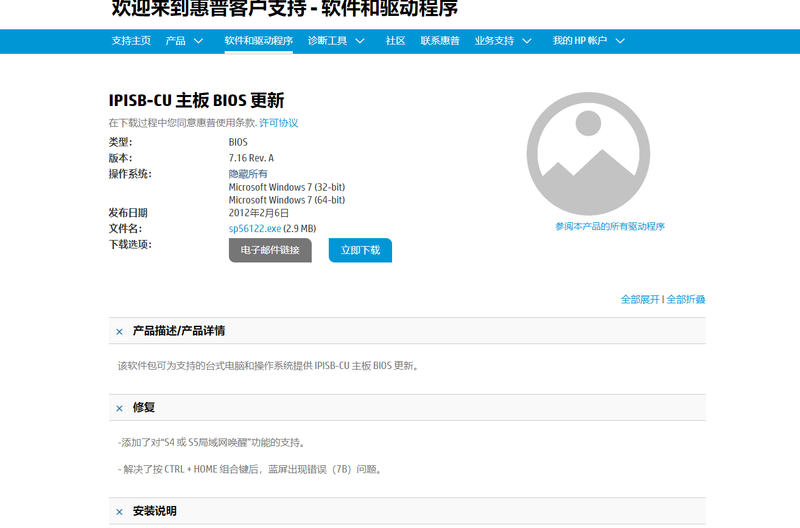Click 全部折叠 link

pyautogui.click(x=686, y=299)
